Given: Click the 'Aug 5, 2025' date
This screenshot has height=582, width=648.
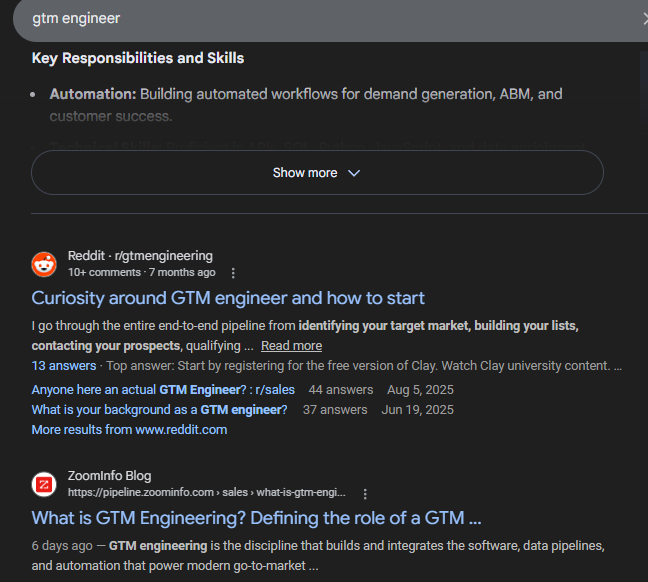Looking at the screenshot, I should (420, 390).
